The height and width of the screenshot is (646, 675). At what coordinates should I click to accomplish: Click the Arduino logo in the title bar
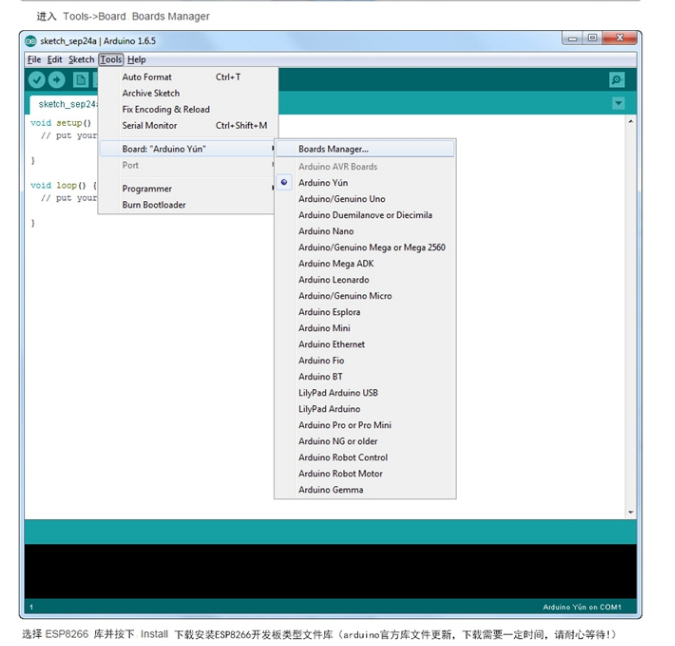pyautogui.click(x=31, y=41)
